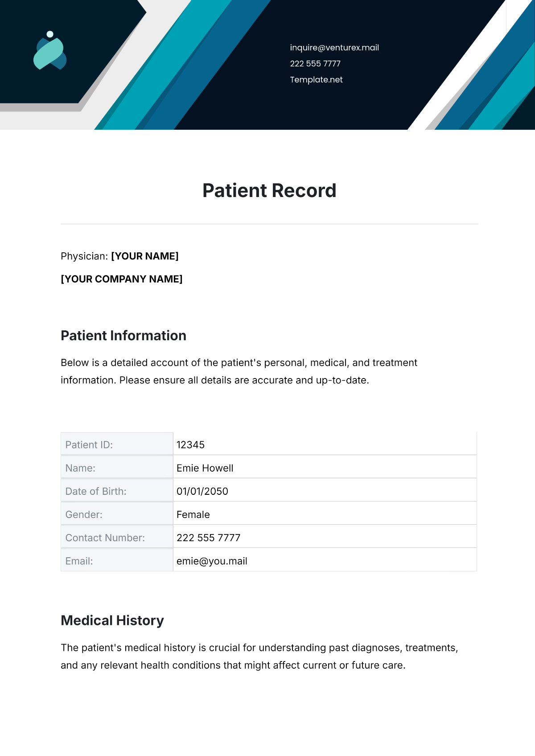
Task: Click the paragraph starting with "The patient's medical history"
Action: point(259,656)
